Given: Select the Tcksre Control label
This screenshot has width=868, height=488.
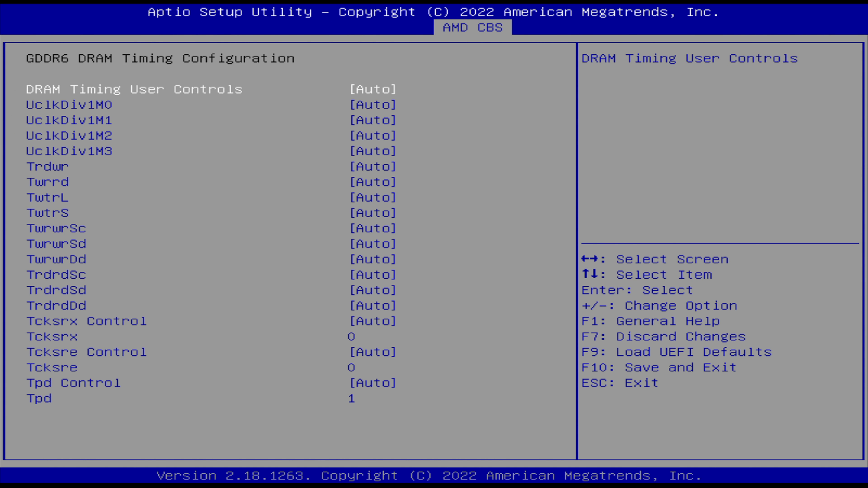Looking at the screenshot, I should pyautogui.click(x=87, y=352).
